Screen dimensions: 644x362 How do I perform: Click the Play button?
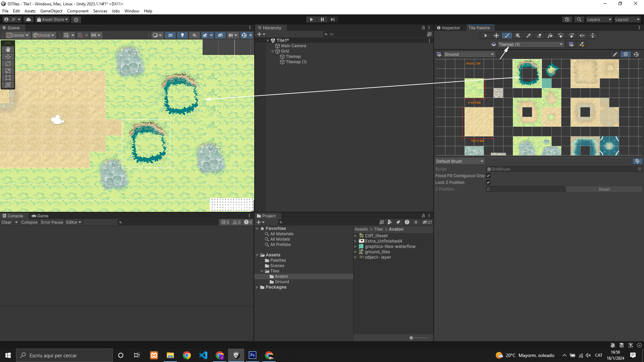click(311, 19)
